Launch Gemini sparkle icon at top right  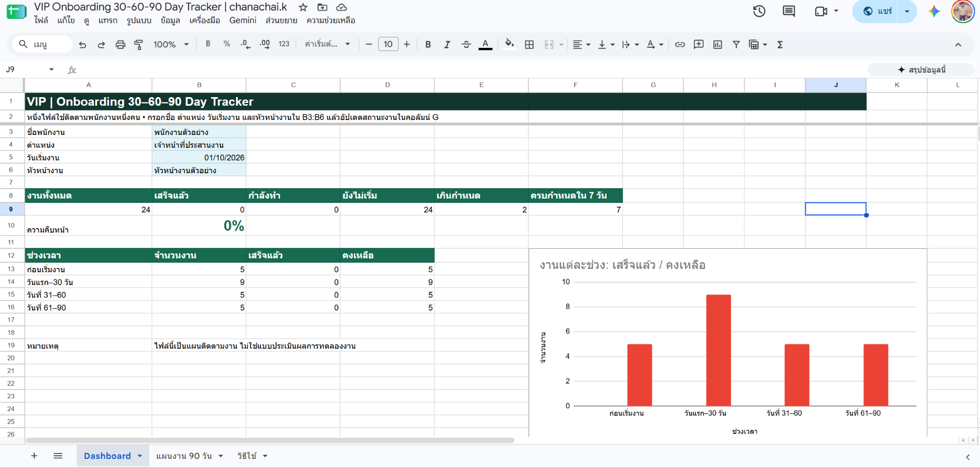(x=934, y=11)
